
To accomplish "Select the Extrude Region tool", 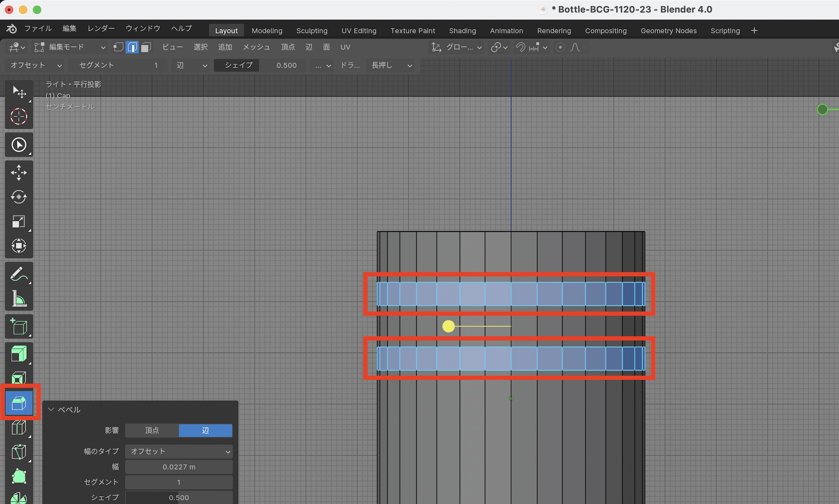I will pos(19,353).
